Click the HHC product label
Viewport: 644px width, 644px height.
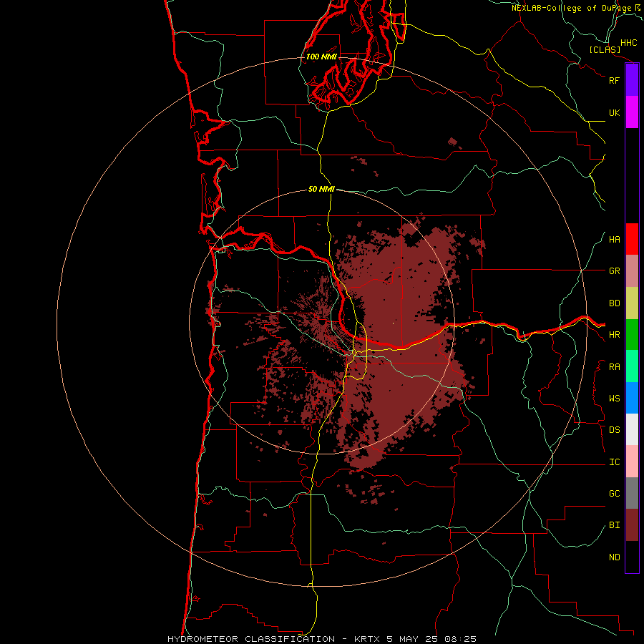click(x=628, y=43)
